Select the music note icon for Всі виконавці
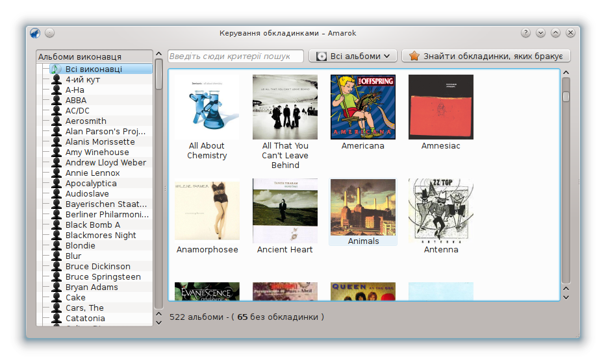The height and width of the screenshot is (364, 606). 56,69
